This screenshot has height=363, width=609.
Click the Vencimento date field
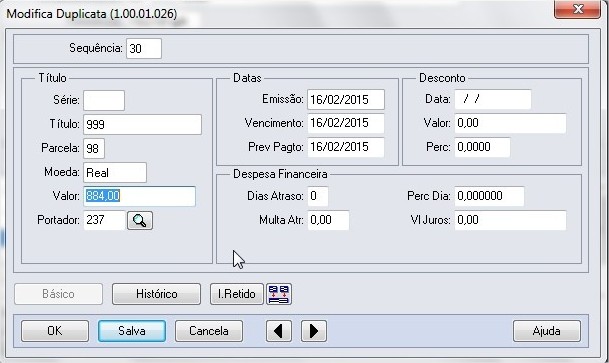click(346, 123)
